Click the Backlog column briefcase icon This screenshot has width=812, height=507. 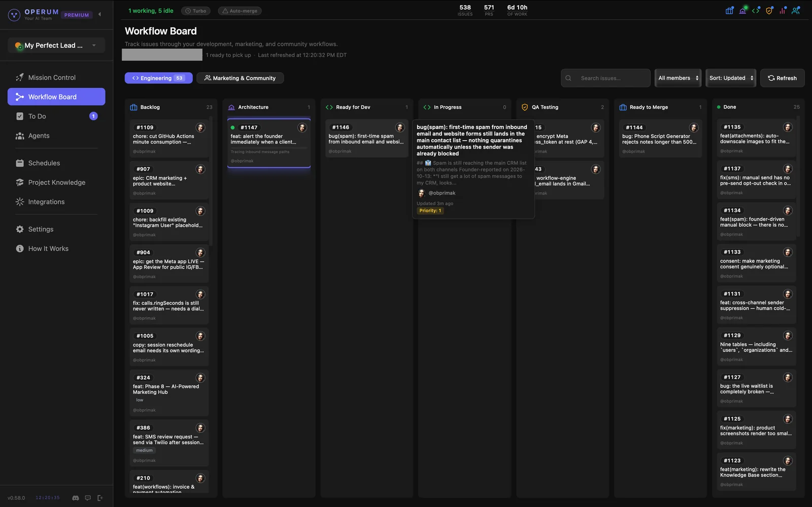(x=133, y=107)
